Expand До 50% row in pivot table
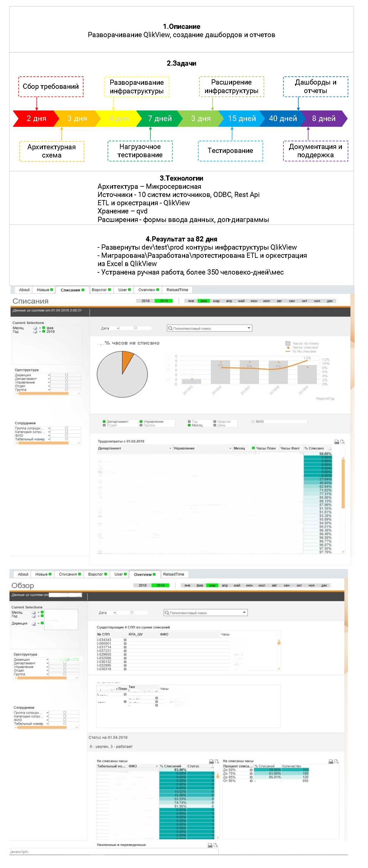The width and height of the screenshot is (368, 868). point(251,770)
